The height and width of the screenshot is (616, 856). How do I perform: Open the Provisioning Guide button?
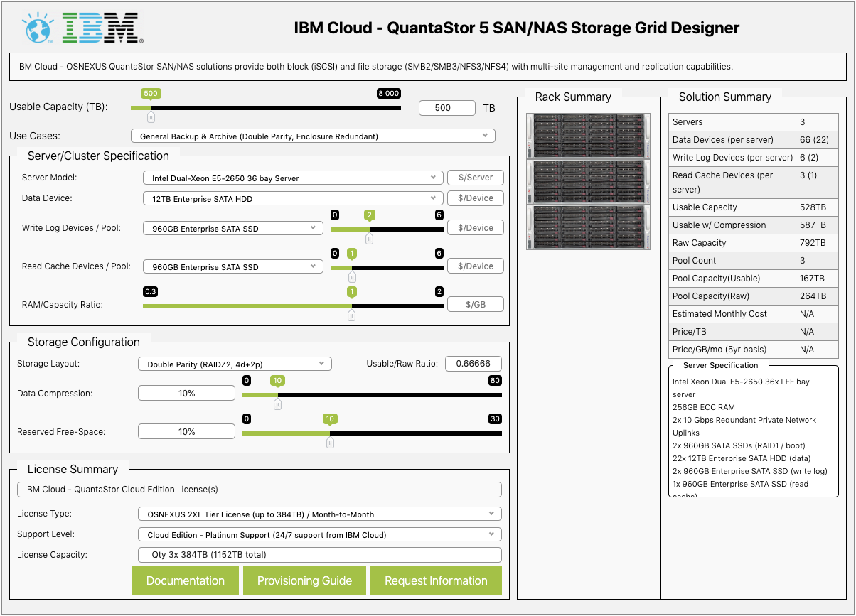[304, 580]
